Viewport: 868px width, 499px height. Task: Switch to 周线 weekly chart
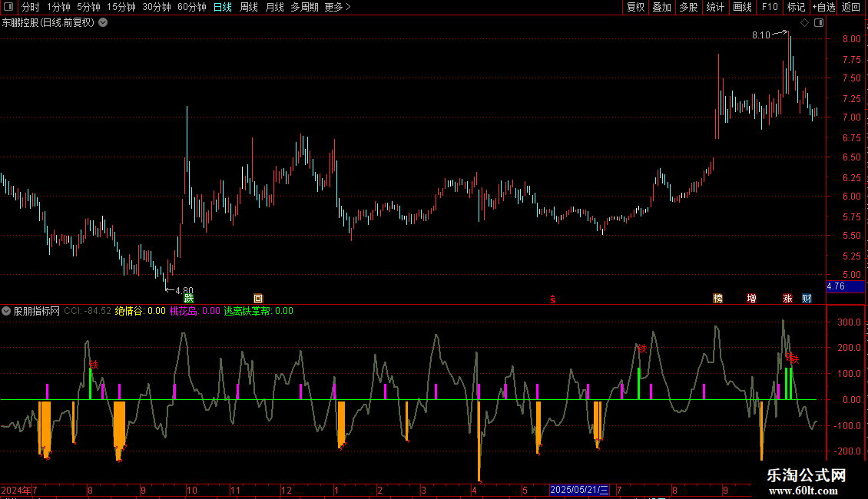249,7
